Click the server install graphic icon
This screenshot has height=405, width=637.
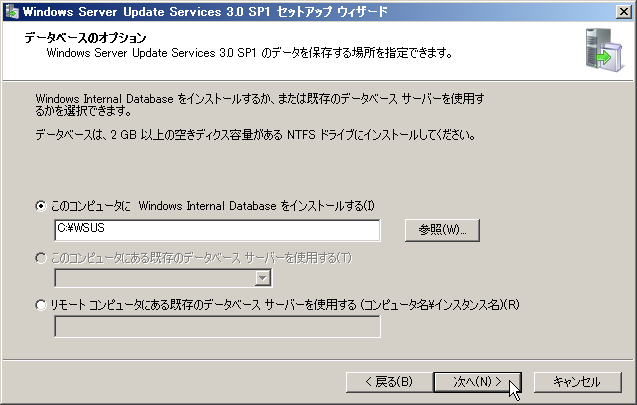click(604, 50)
